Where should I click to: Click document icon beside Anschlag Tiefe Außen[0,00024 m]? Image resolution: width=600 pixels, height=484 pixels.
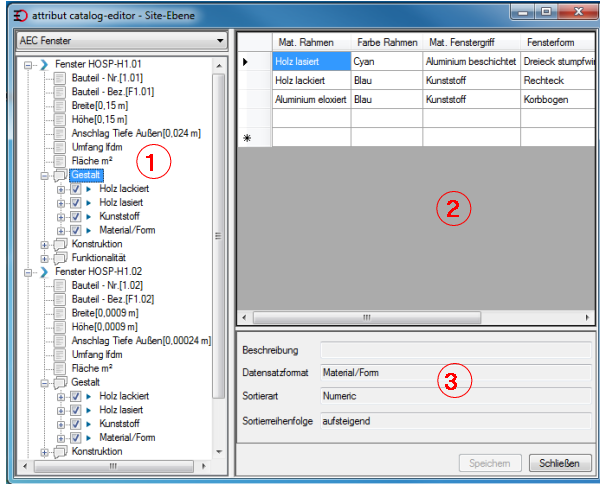pos(60,341)
